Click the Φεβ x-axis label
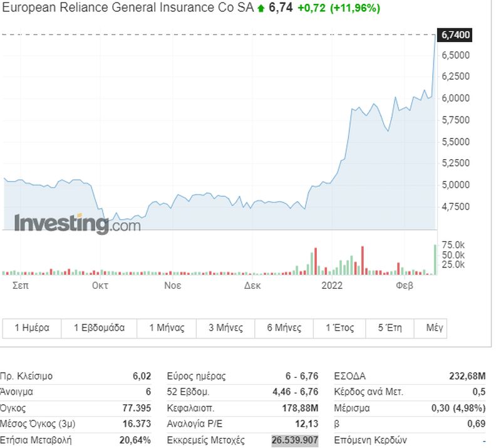The image size is (501, 448). point(404,286)
